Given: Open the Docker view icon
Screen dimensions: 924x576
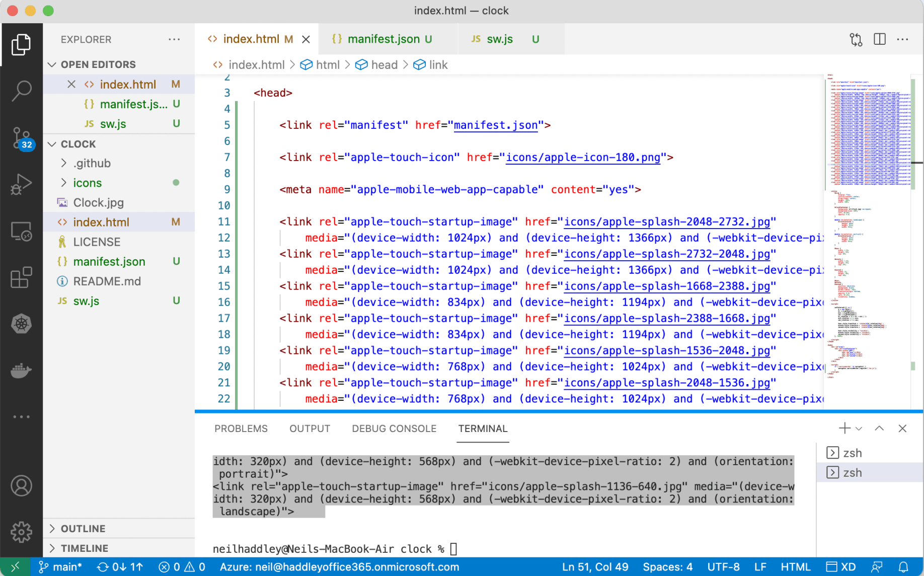Looking at the screenshot, I should click(21, 371).
